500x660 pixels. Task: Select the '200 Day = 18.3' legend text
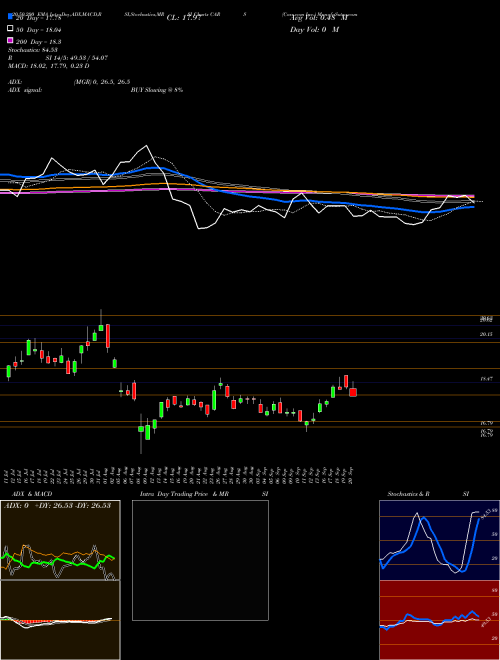(x=39, y=42)
